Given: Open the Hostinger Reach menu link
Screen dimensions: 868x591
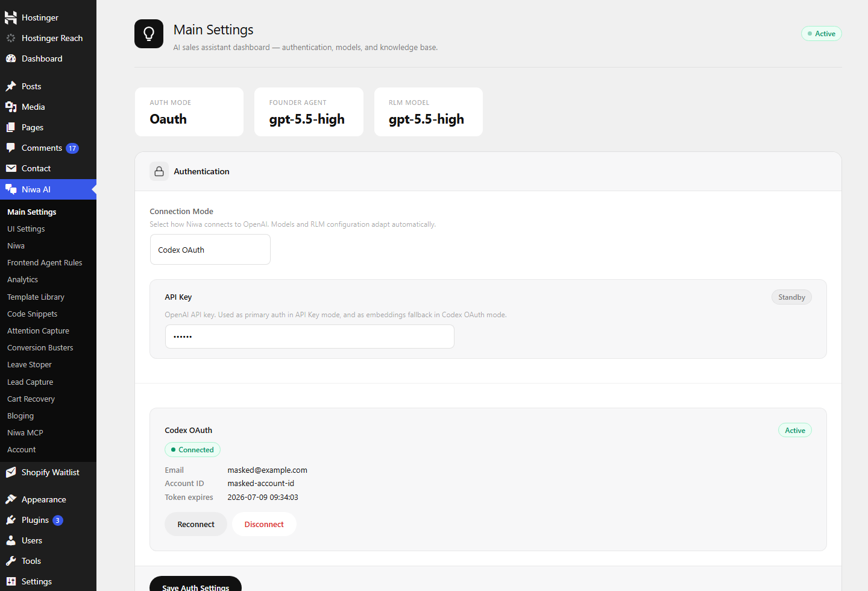Looking at the screenshot, I should [x=52, y=38].
